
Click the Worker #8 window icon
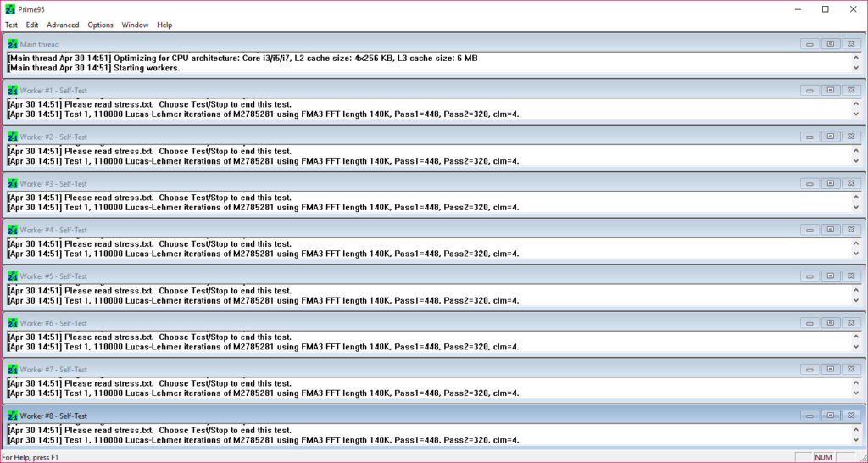coord(13,416)
